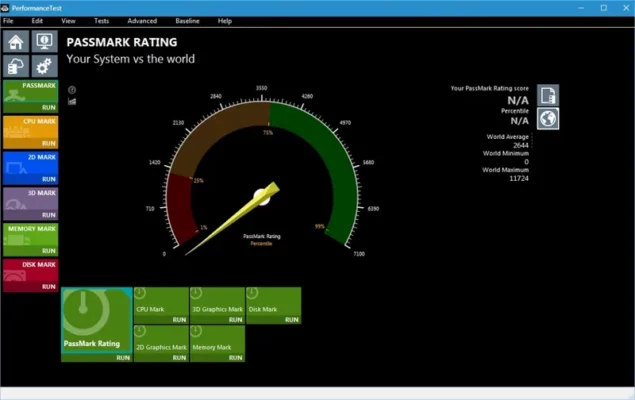Click the PASSMARK RATING heading
The height and width of the screenshot is (400, 635).
point(122,42)
